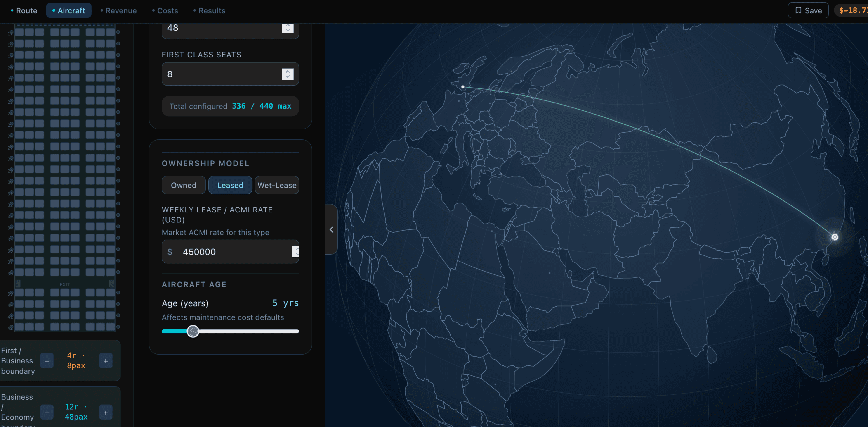
Task: Choose the Wet-Lease ownership option
Action: [x=277, y=185]
